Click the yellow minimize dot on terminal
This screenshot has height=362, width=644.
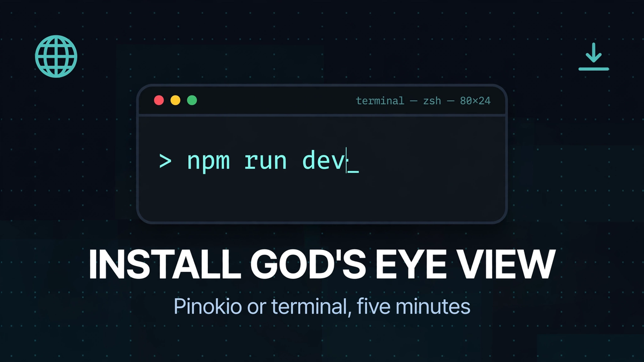pyautogui.click(x=175, y=100)
